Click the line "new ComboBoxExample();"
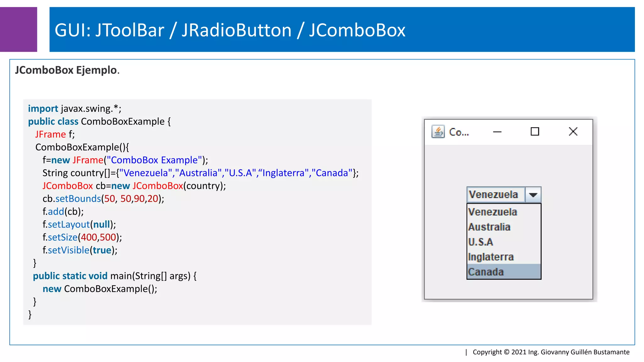This screenshot has width=644, height=362. 100,289
